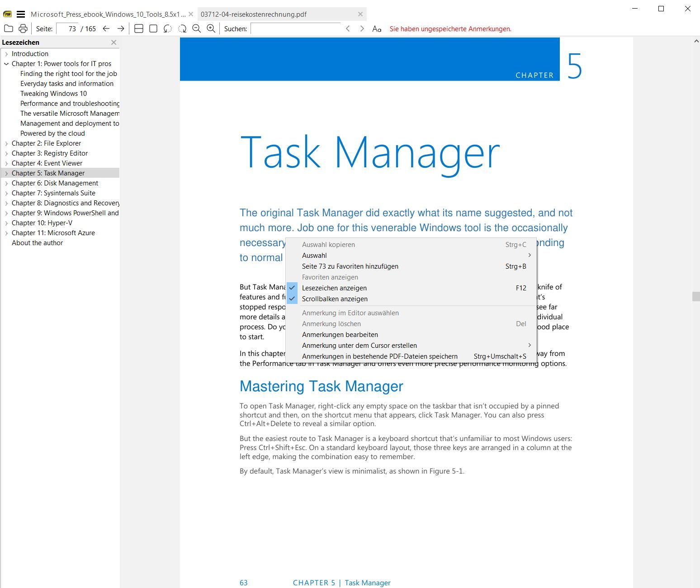Select the fit whole page icon
The image size is (700, 588).
point(153,28)
